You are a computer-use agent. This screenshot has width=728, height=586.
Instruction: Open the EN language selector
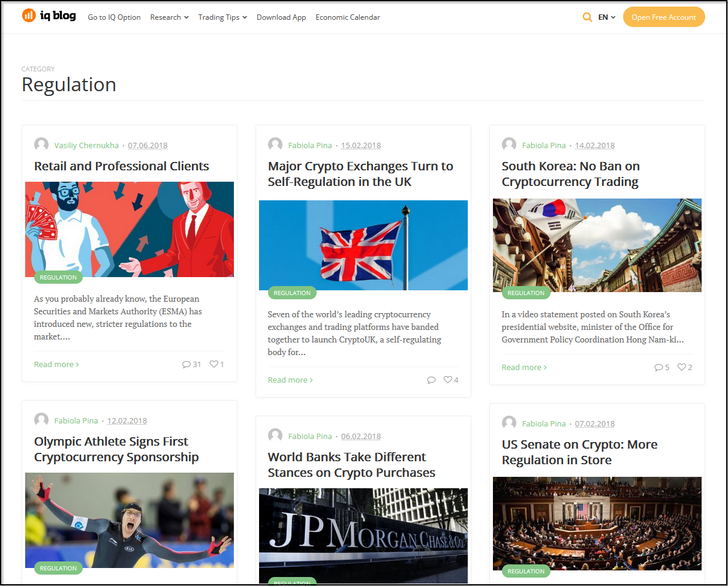pos(607,17)
